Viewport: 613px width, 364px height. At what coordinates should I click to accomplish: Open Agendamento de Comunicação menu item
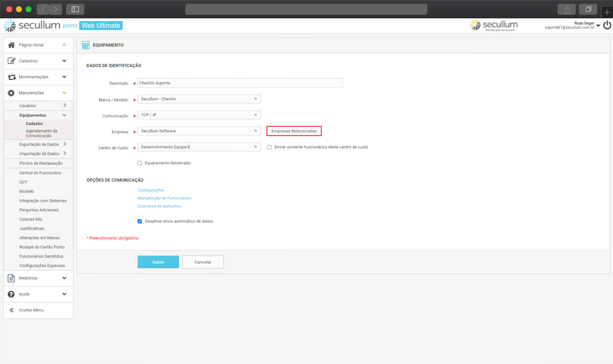pyautogui.click(x=41, y=133)
